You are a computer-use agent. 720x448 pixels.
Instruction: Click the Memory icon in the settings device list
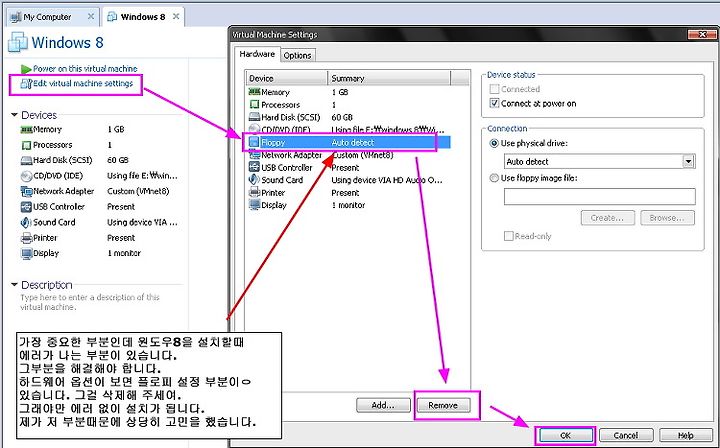[x=254, y=92]
